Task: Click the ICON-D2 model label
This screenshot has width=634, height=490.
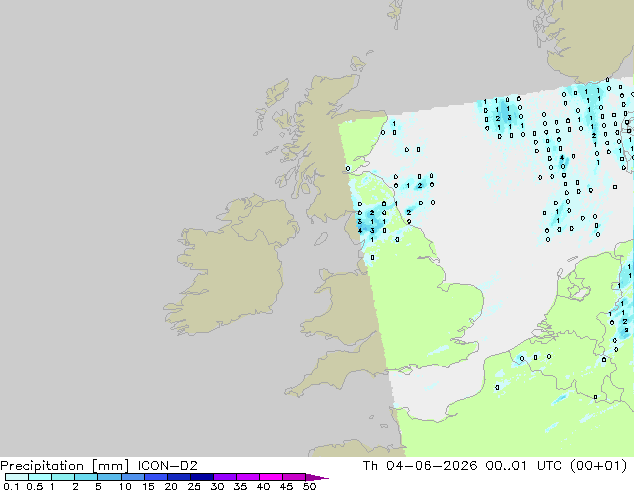Action: [167, 466]
